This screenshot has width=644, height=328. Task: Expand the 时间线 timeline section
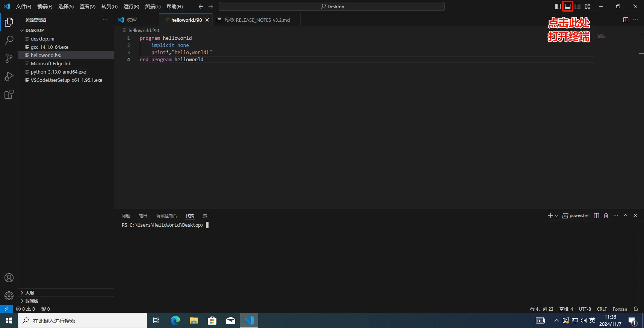coord(66,301)
